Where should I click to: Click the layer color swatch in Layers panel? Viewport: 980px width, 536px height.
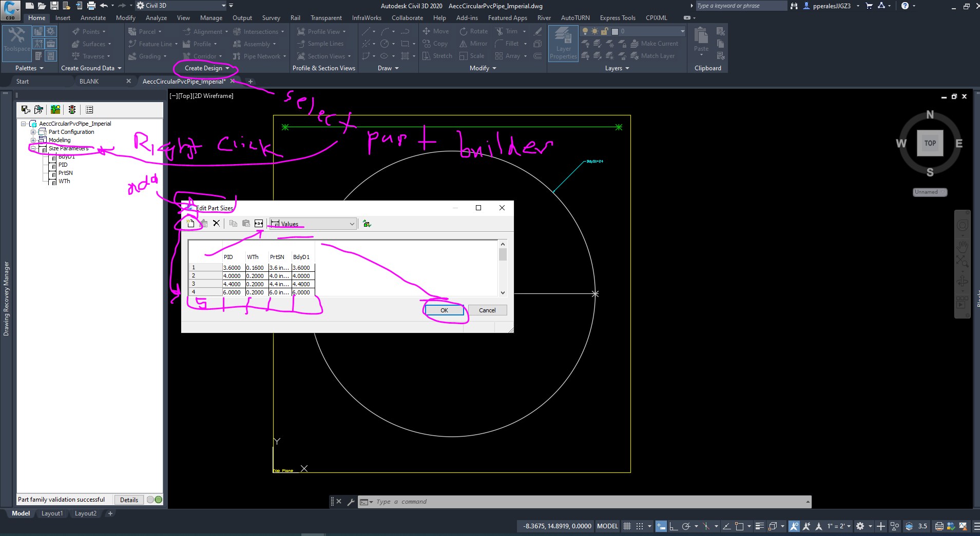coord(614,31)
